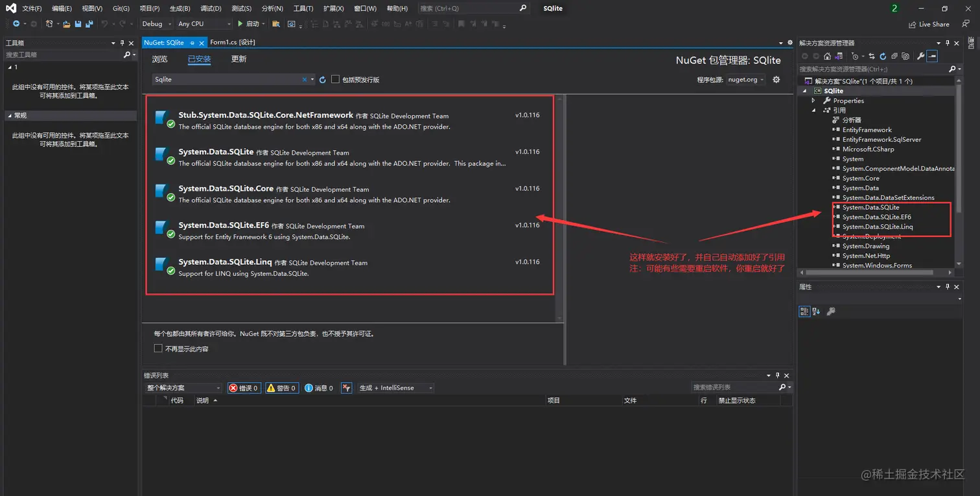Collapse the 常规 group in Toolbox

(9, 115)
